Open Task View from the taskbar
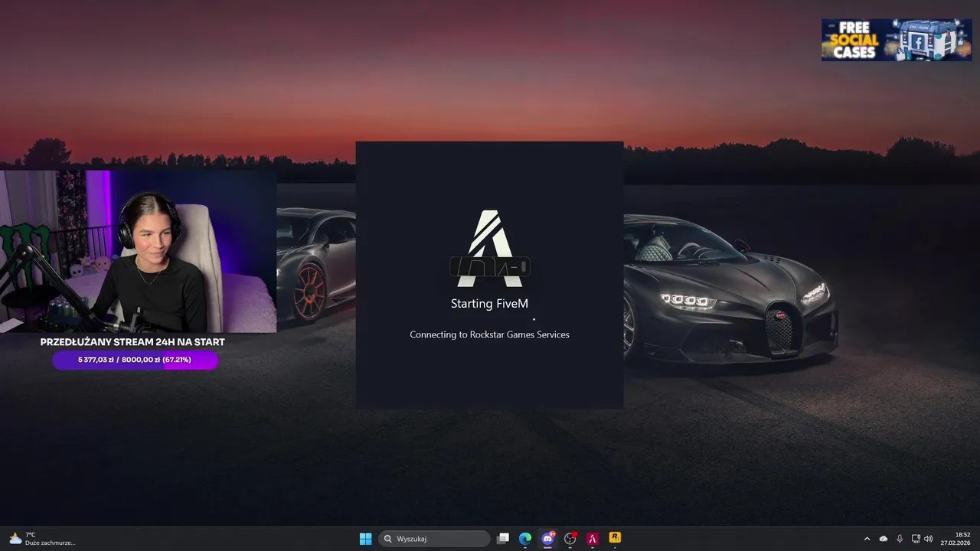The image size is (980, 551). [x=503, y=539]
